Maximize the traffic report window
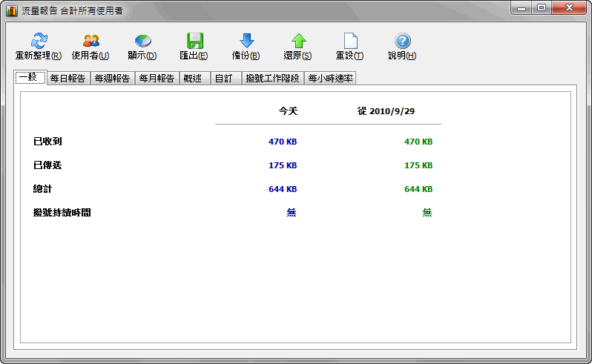 click(x=542, y=8)
